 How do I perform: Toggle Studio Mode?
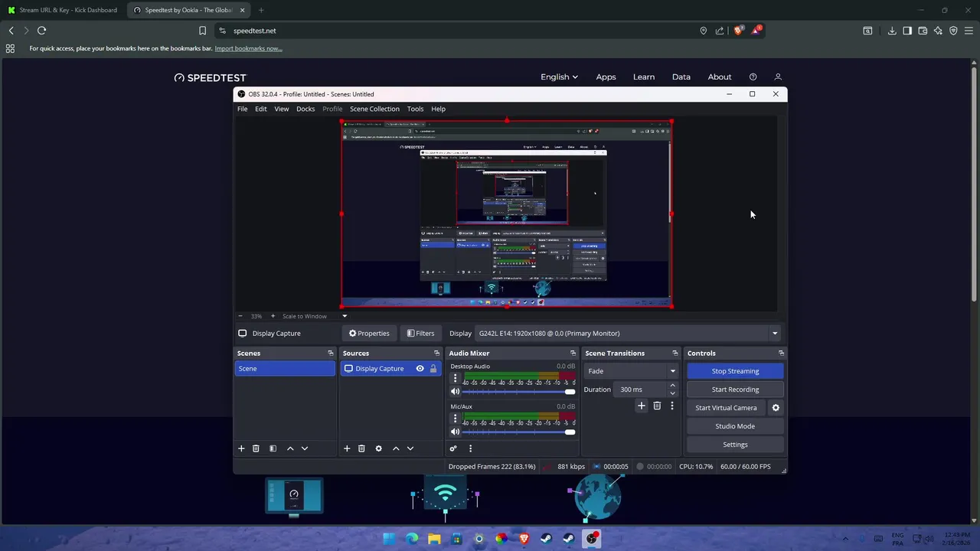[x=735, y=426]
